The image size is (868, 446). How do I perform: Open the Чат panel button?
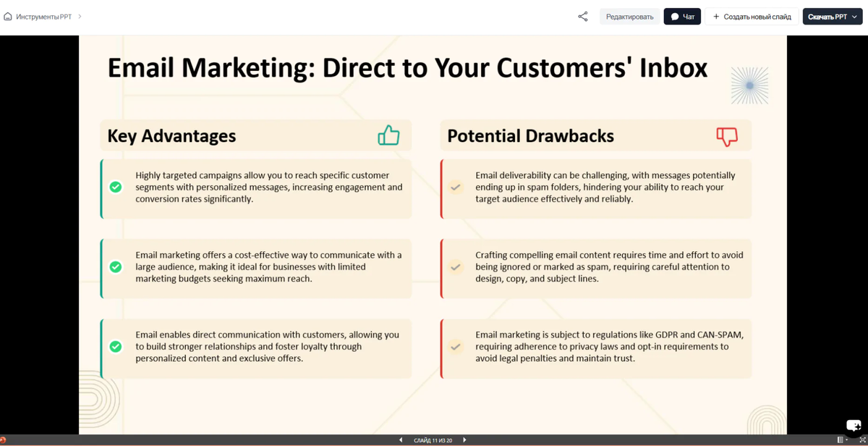click(682, 16)
